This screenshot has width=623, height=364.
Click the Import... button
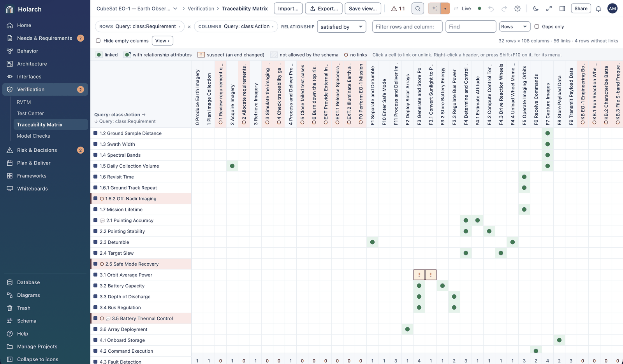288,9
